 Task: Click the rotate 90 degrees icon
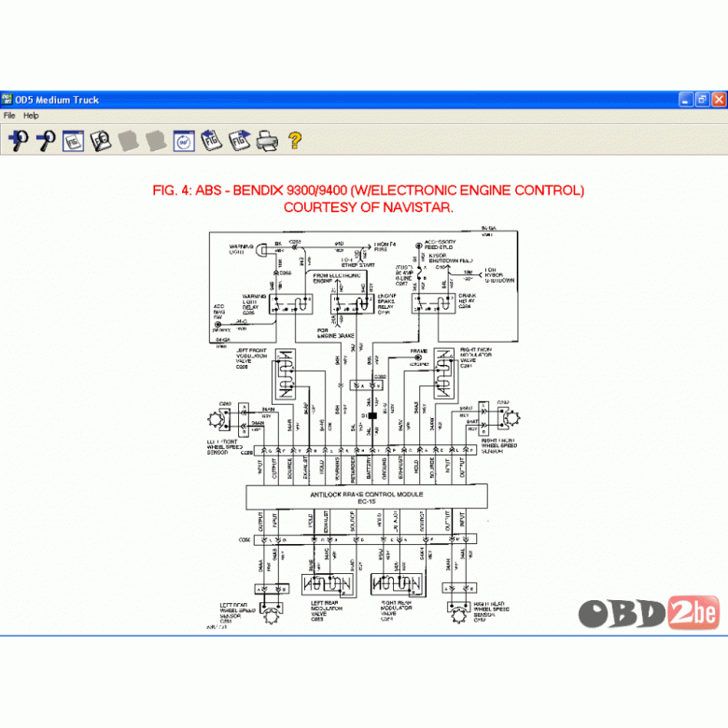pos(184,141)
